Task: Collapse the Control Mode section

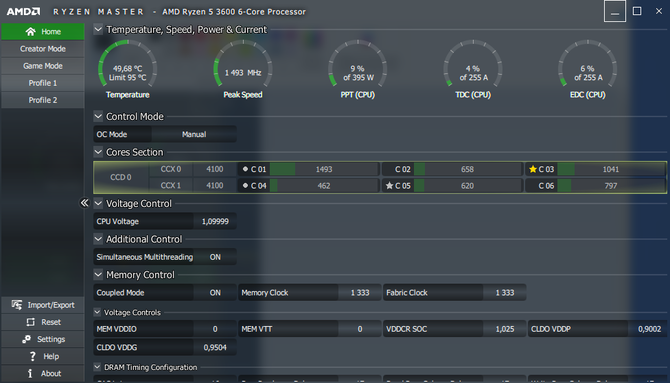Action: point(98,116)
